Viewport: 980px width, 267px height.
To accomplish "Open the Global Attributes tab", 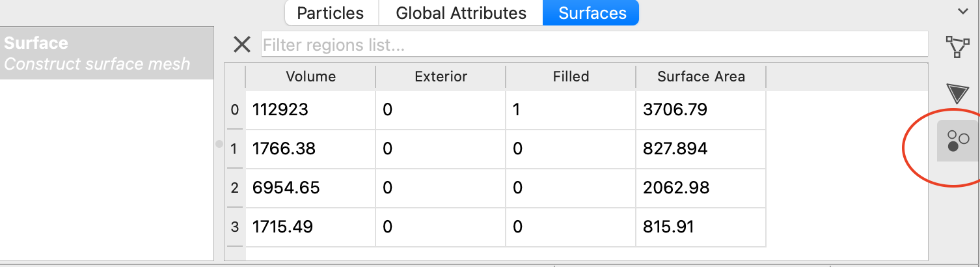I will tap(461, 13).
